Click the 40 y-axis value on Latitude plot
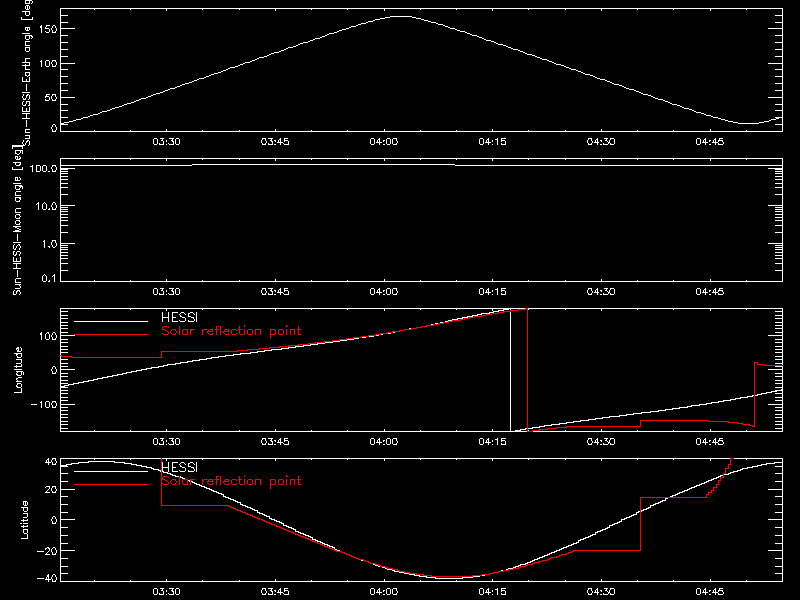The image size is (800, 600). pyautogui.click(x=51, y=461)
